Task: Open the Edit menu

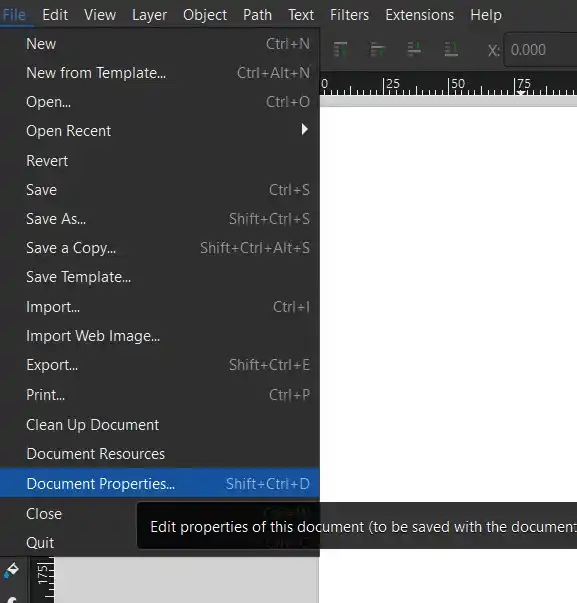Action: point(55,15)
